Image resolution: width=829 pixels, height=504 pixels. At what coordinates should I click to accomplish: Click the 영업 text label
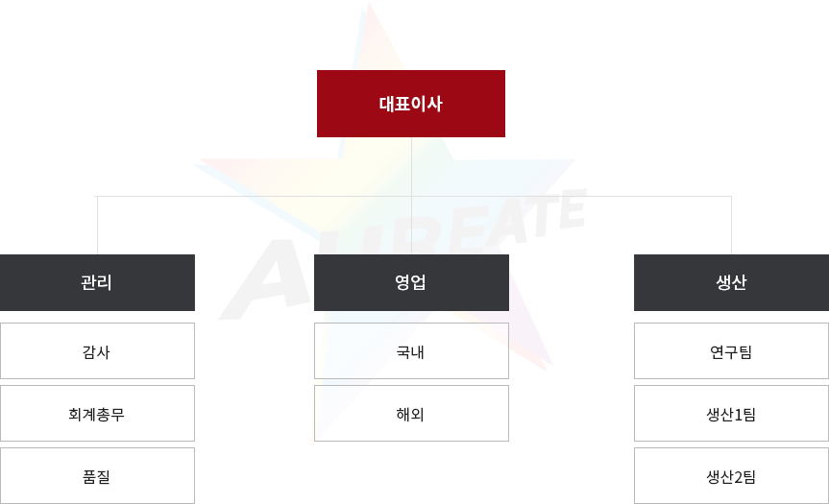[x=410, y=282]
